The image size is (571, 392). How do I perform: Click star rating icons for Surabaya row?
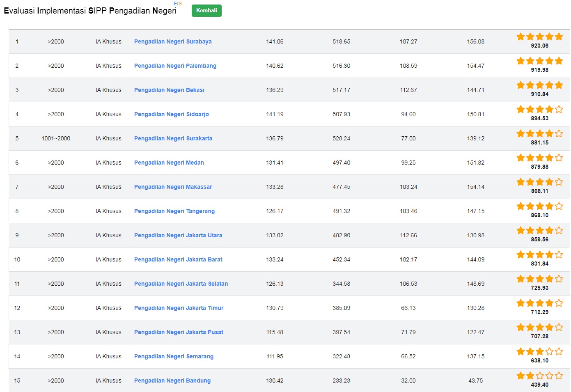coord(539,37)
